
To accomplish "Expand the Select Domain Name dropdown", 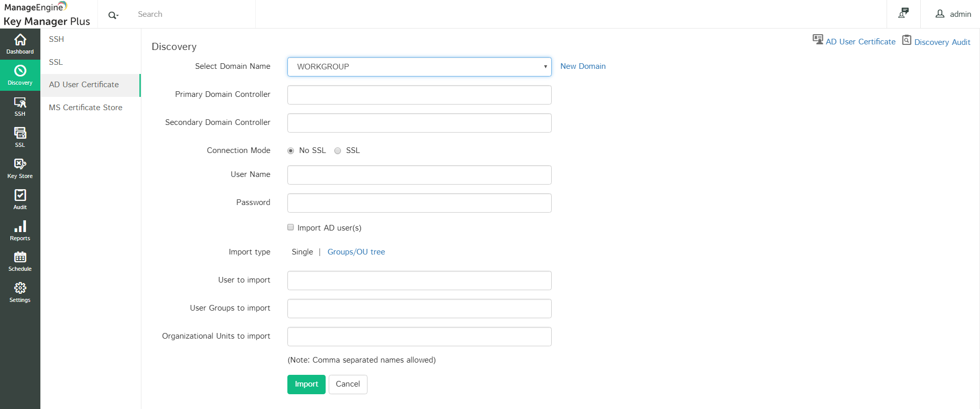I will tap(419, 67).
